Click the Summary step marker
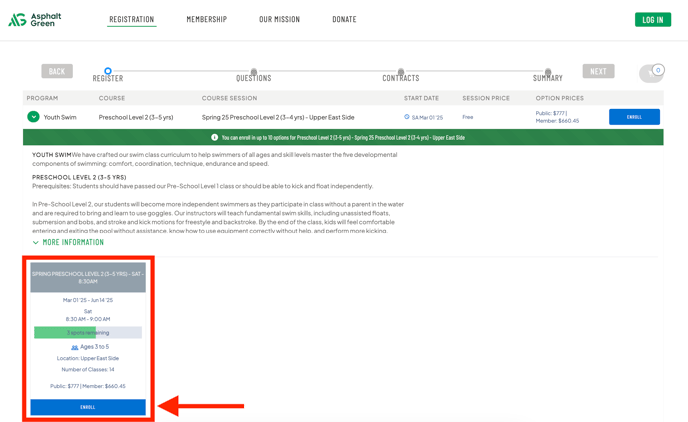 pyautogui.click(x=548, y=72)
